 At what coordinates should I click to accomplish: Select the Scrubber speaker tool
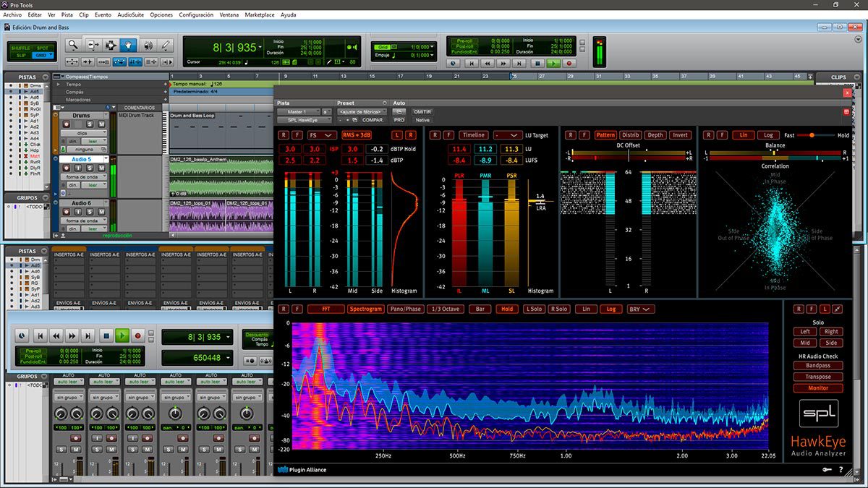(x=148, y=45)
